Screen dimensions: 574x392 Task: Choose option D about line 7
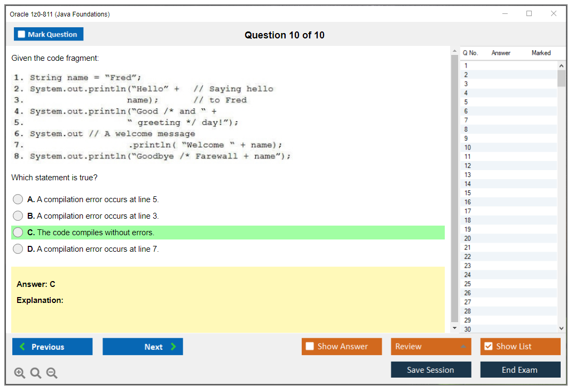[x=18, y=249]
